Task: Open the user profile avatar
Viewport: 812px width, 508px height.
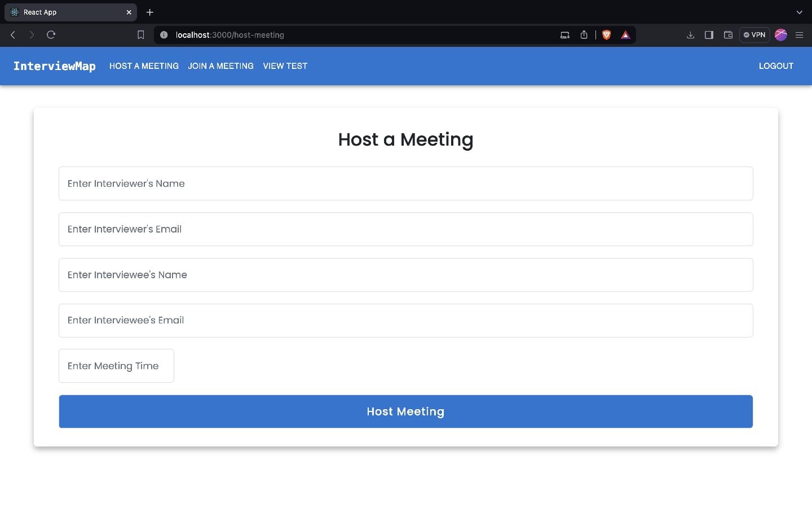Action: pyautogui.click(x=781, y=35)
